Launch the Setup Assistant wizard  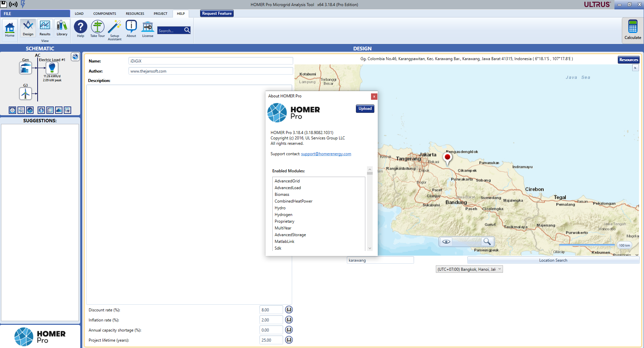point(114,30)
